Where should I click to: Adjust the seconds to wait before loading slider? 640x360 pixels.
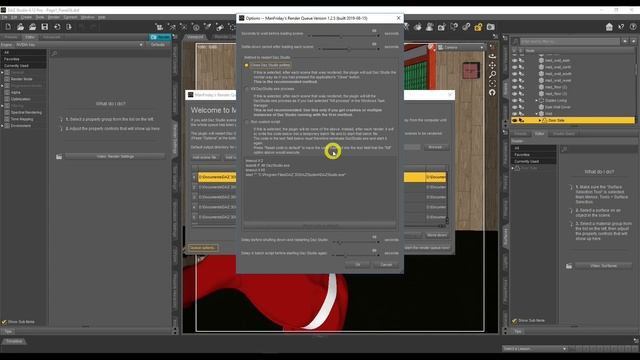point(344,36)
